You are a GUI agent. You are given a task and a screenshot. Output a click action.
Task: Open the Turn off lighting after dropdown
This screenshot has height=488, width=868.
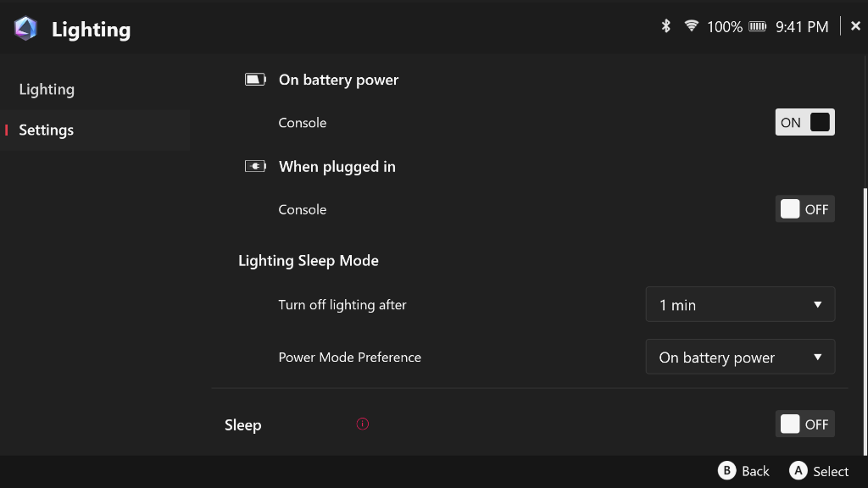pos(740,305)
